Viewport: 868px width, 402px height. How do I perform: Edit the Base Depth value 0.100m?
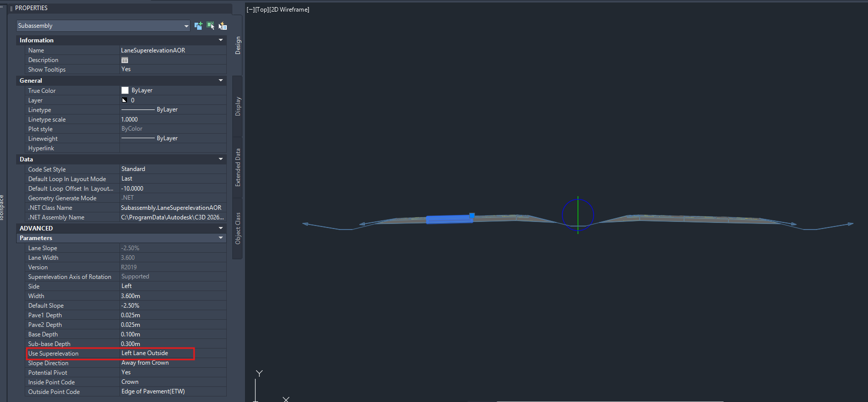[173, 334]
